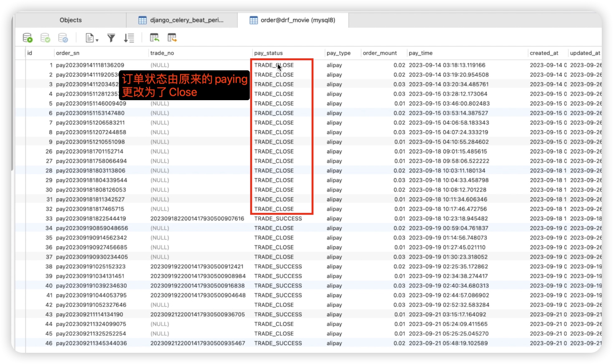Click the id column header

(x=30, y=53)
